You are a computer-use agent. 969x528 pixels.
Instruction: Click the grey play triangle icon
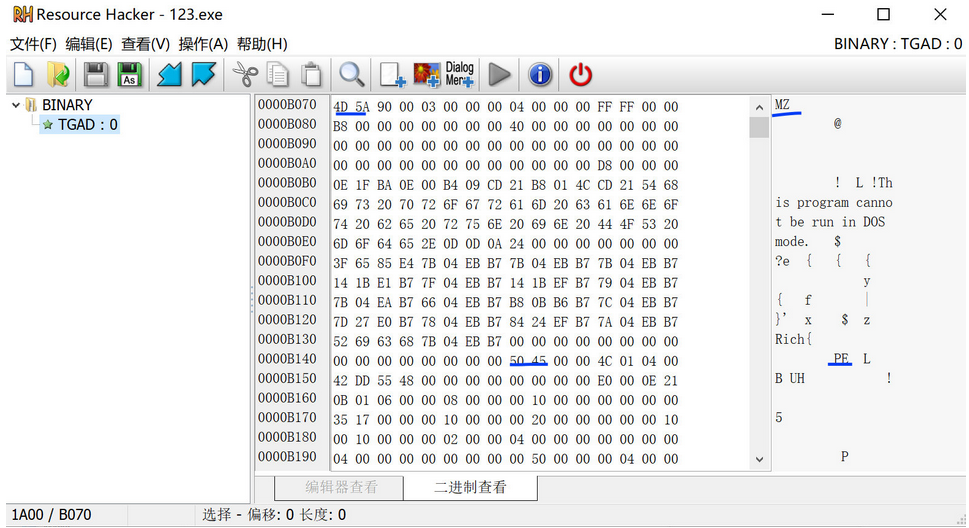499,75
